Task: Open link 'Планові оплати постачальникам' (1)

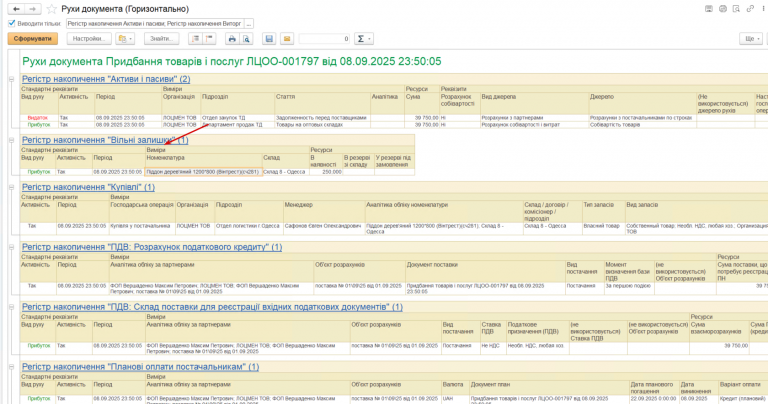Action: (141, 367)
